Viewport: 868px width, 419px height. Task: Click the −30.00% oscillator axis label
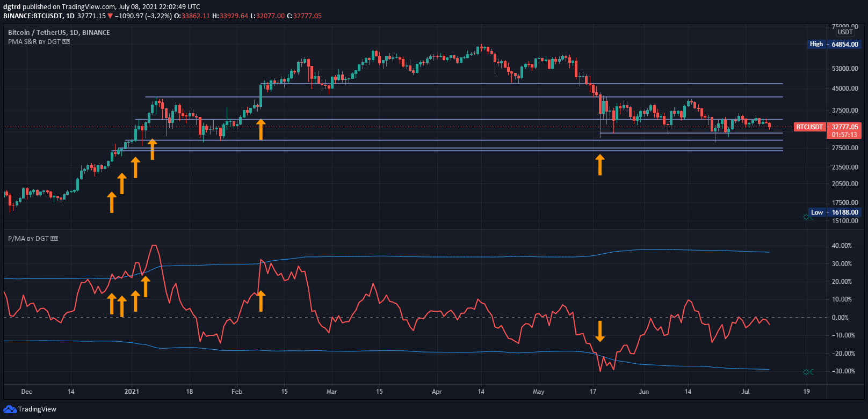[x=843, y=371]
